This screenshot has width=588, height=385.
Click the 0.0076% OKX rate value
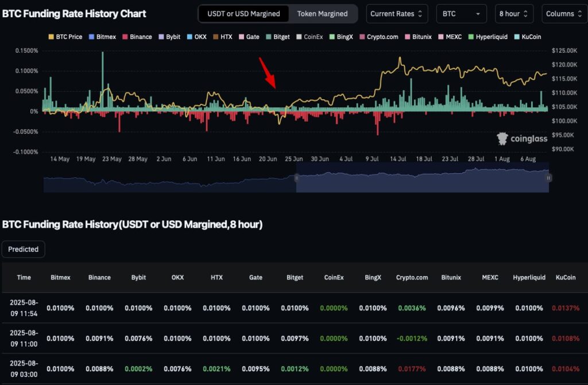(177, 369)
